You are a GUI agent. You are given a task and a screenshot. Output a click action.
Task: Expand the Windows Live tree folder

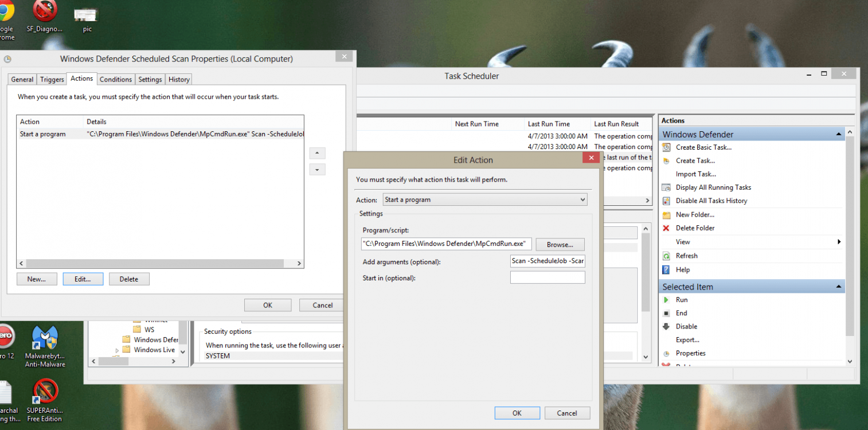[117, 350]
